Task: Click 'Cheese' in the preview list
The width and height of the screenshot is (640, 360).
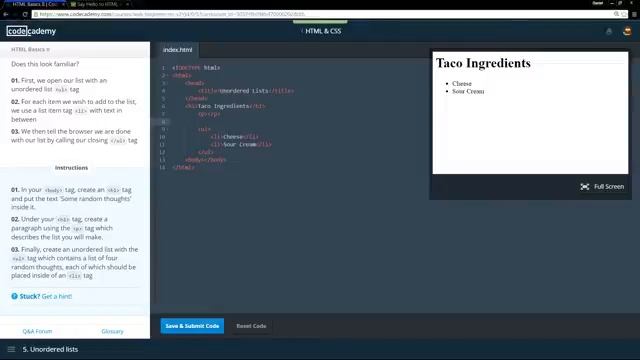Action: [x=462, y=84]
